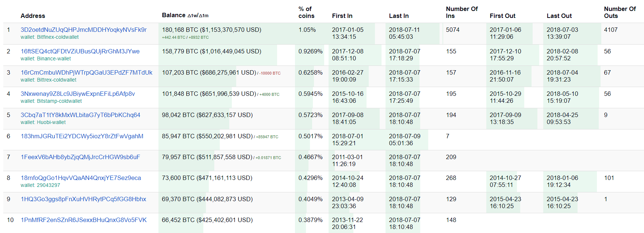Open address 16ftSEQ4ctQFDtVZiUBusQUjRrGhM3JYwe

(x=80, y=51)
